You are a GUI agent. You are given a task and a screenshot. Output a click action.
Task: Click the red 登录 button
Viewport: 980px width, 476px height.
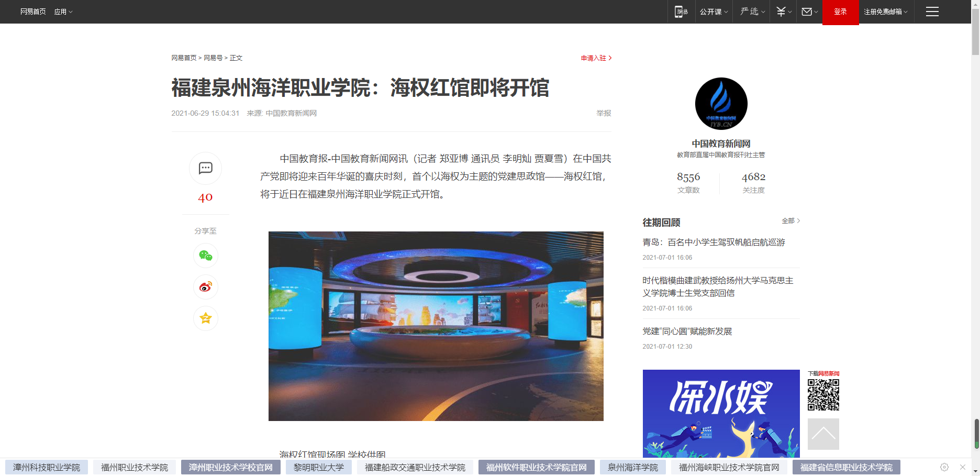(x=840, y=12)
